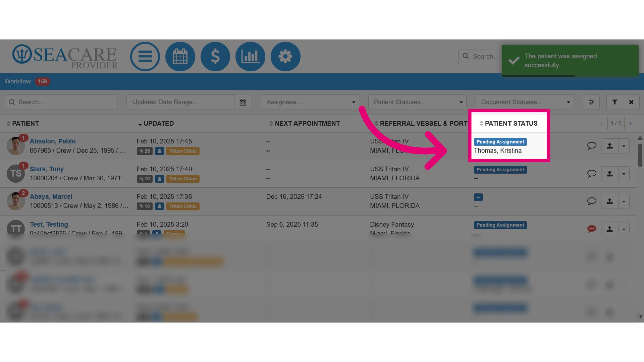Viewport: 644px width, 362px height.
Task: Go to previous page arrow
Action: point(601,124)
